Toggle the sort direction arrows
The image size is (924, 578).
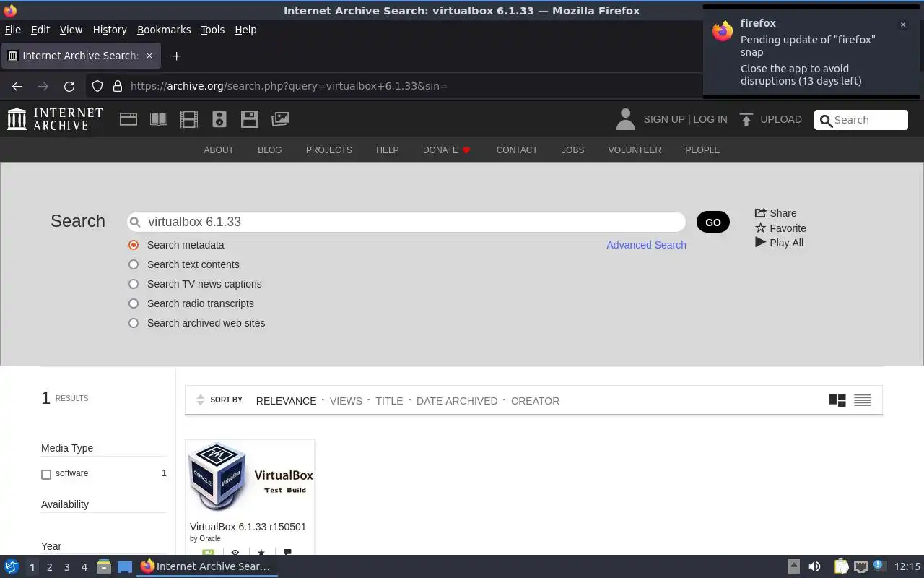point(201,400)
